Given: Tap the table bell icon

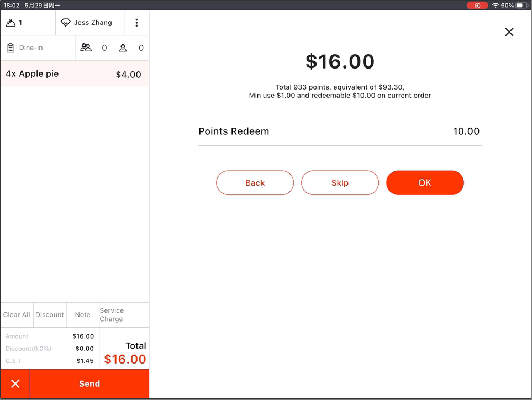Looking at the screenshot, I should pyautogui.click(x=10, y=23).
